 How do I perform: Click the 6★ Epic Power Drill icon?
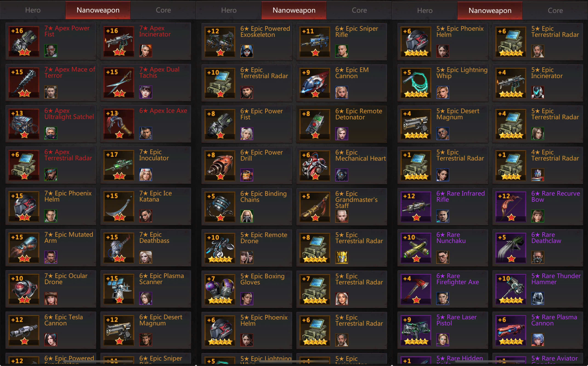[x=220, y=166]
